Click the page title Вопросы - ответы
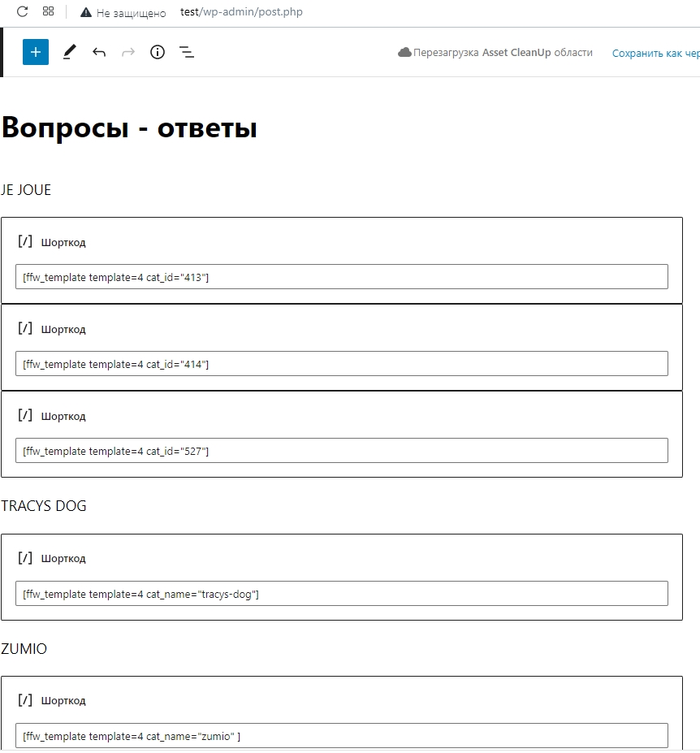The width and height of the screenshot is (700, 753). [129, 128]
